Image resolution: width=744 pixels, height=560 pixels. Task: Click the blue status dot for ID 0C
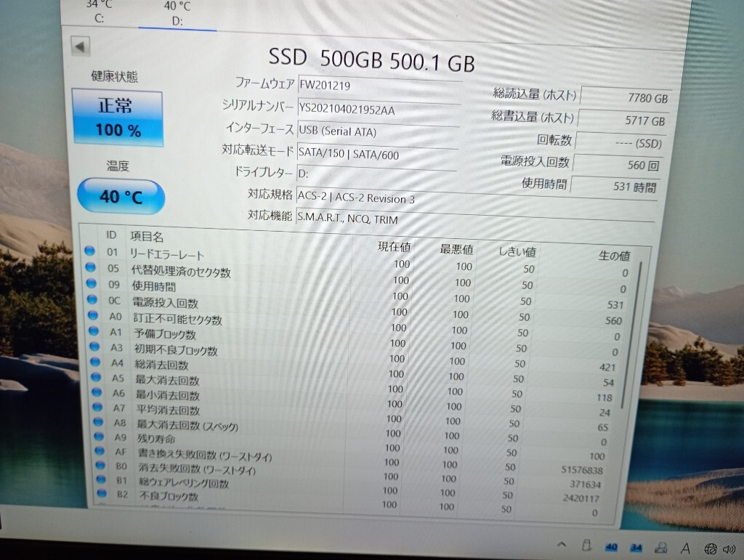[x=92, y=299]
